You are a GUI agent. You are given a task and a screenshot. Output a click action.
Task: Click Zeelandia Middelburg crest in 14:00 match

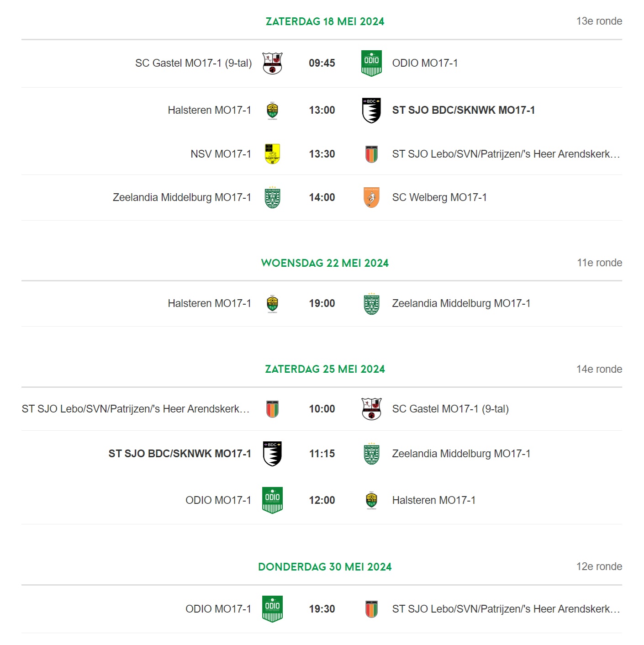(x=272, y=197)
